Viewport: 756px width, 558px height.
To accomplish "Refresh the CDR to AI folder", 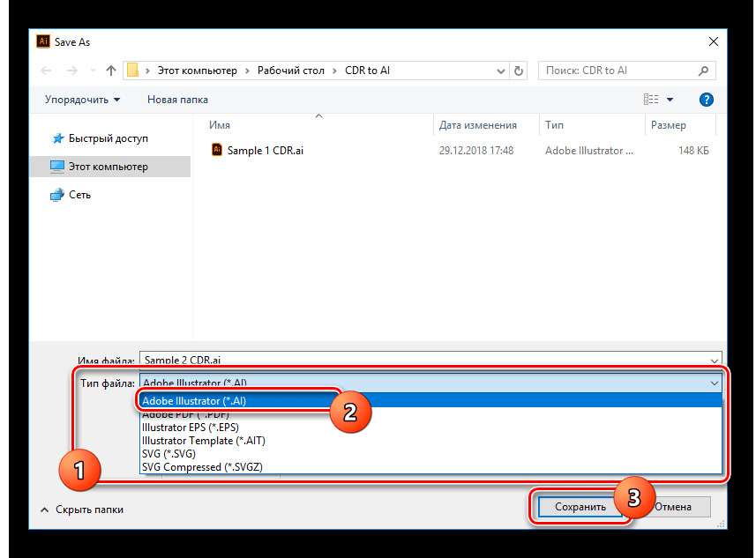I will point(519,71).
